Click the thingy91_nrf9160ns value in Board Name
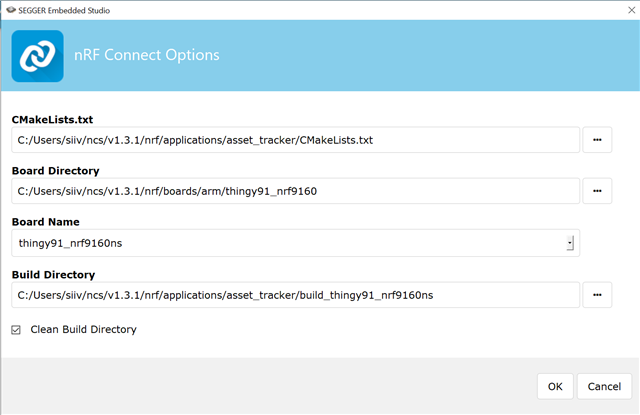The height and width of the screenshot is (415, 640). [70, 243]
